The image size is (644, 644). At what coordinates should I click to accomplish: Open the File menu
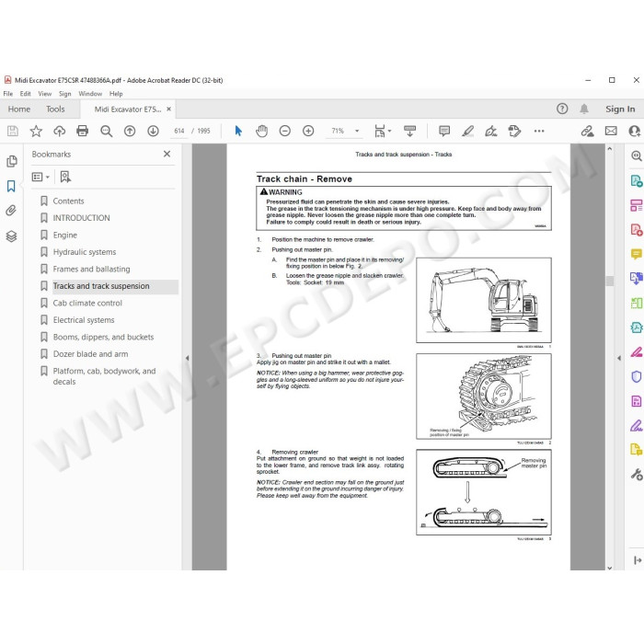click(x=7, y=94)
